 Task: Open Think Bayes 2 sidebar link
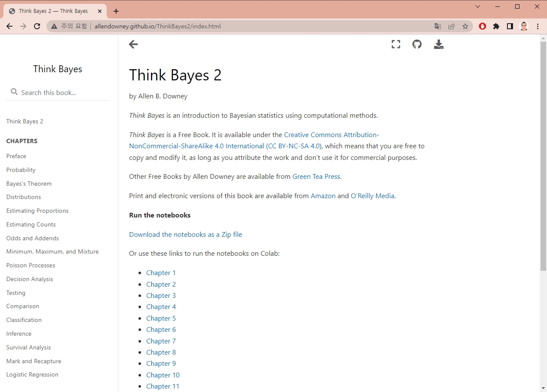coord(25,121)
